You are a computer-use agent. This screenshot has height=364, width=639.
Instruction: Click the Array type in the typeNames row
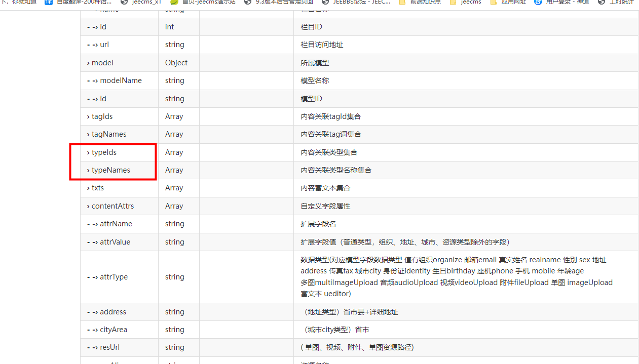pyautogui.click(x=174, y=170)
